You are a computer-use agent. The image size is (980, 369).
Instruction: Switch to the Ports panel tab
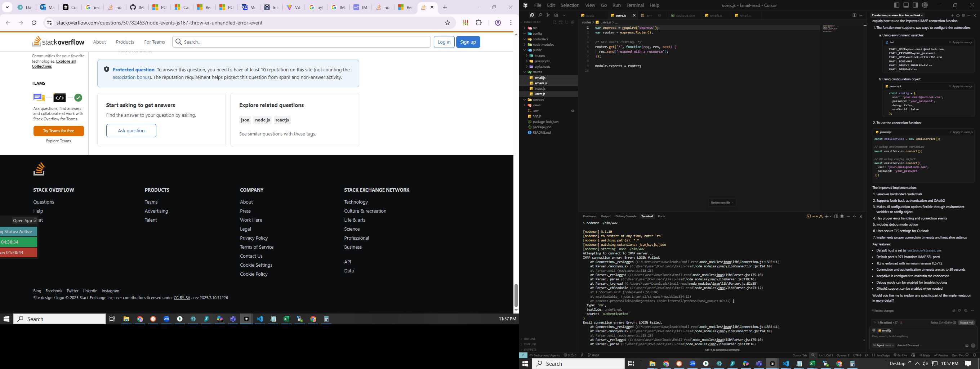[x=661, y=216]
